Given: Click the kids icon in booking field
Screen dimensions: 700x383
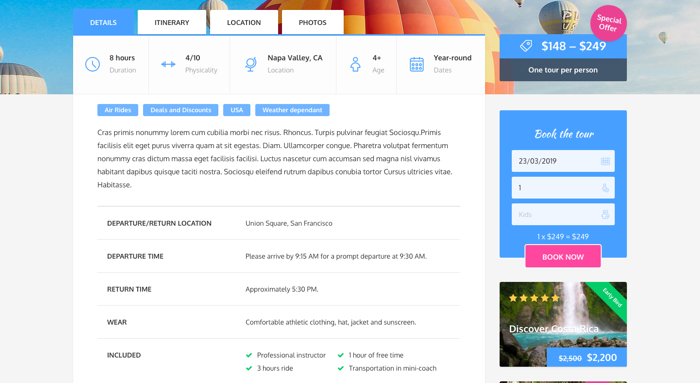Looking at the screenshot, I should [x=605, y=215].
